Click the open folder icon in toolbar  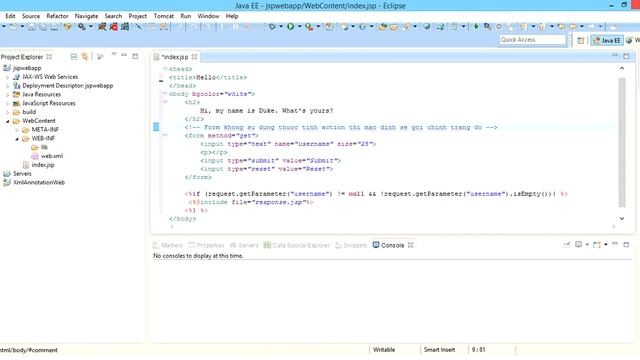(x=394, y=27)
